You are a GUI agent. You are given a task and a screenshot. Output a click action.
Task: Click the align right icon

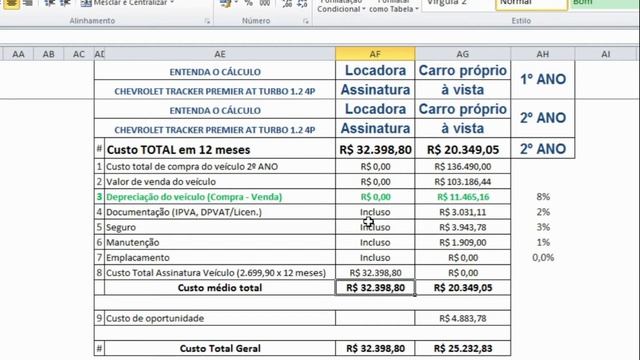[28, 3]
